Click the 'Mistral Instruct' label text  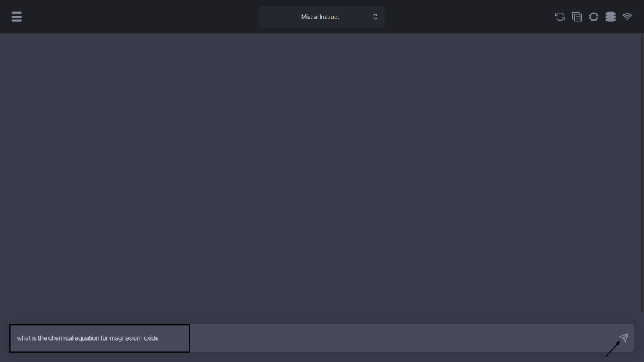tap(320, 17)
